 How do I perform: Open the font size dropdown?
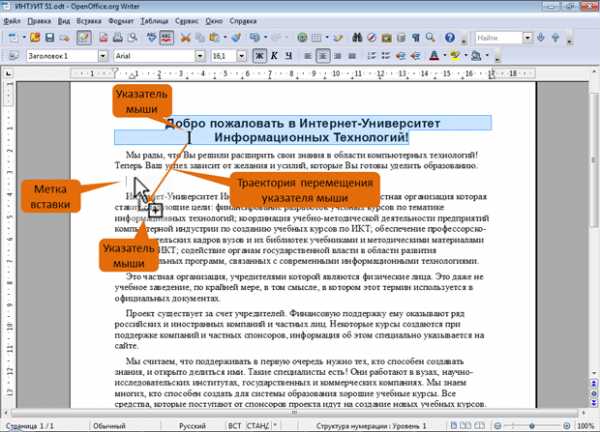pyautogui.click(x=241, y=56)
